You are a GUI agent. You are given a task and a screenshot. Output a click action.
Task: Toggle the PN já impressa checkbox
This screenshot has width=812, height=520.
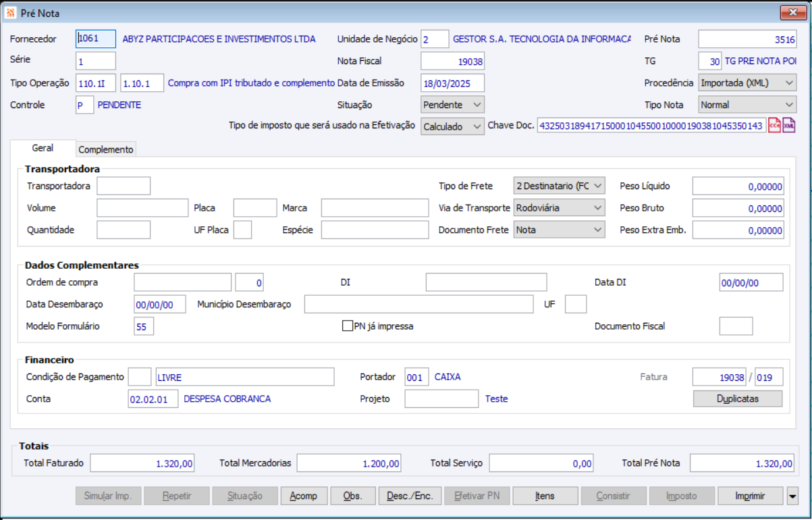point(348,326)
